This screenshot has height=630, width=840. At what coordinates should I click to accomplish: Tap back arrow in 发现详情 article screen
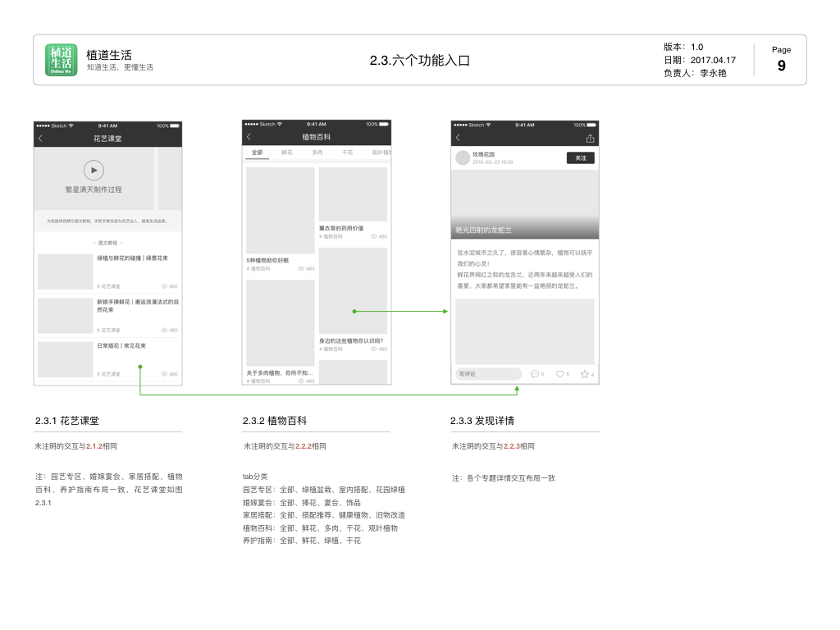tap(458, 138)
